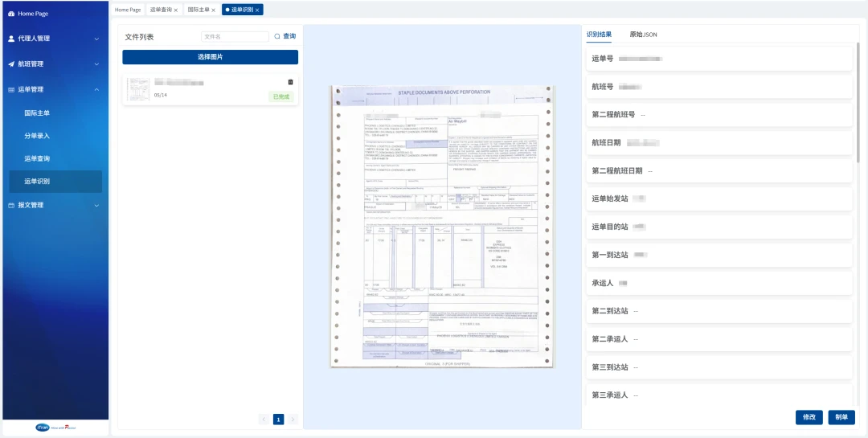Viewport: 868px width, 438px height.
Task: Switch to the 识别结果 tab
Action: point(599,35)
